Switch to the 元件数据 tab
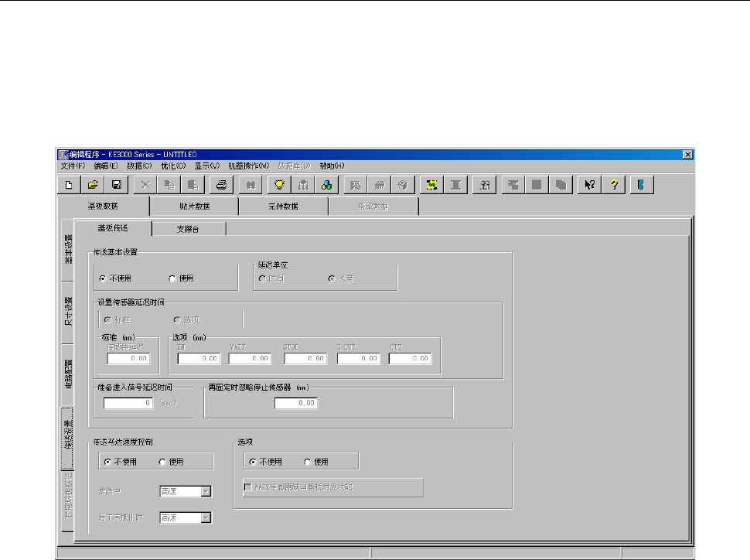750x560 pixels. (x=283, y=207)
